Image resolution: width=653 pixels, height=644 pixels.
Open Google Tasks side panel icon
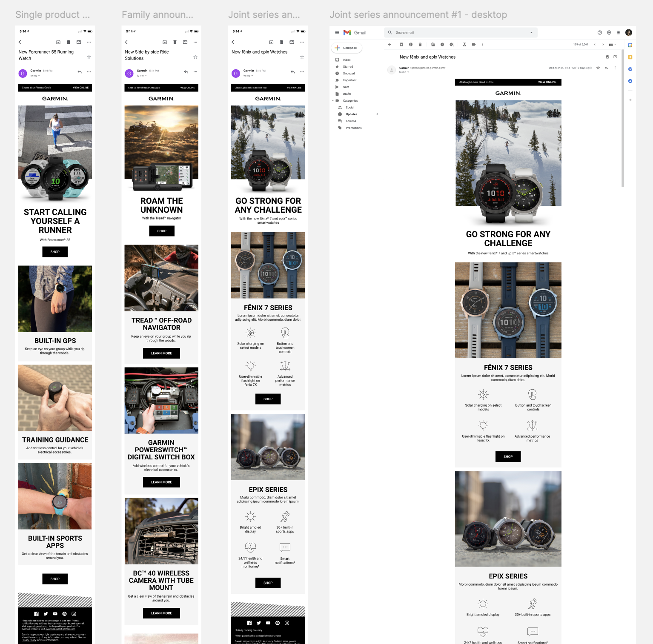click(x=630, y=69)
